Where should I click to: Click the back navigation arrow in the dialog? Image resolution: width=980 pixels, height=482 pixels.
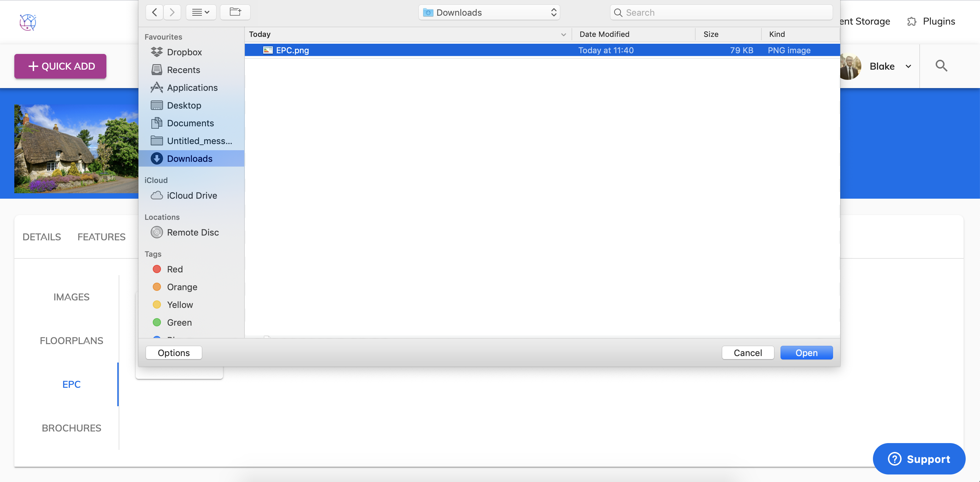154,12
